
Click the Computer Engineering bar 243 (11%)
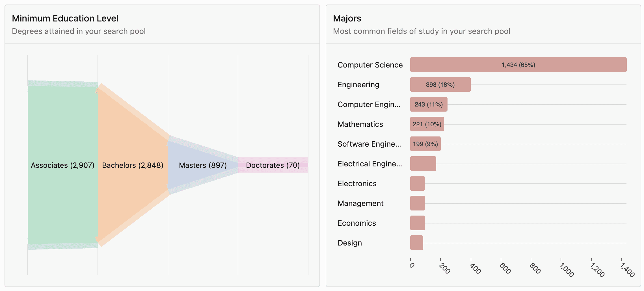(x=429, y=104)
